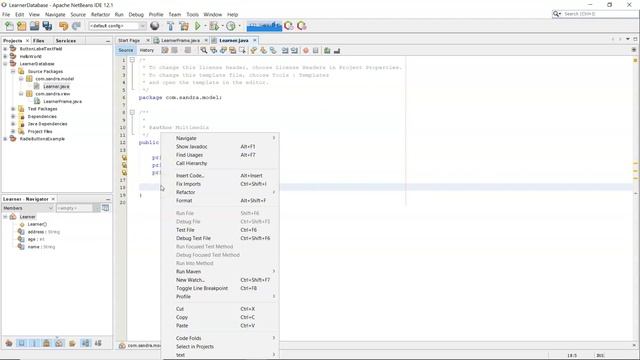The height and width of the screenshot is (360, 640).
Task: Choose Insert Code in context menu
Action: [x=221, y=176]
